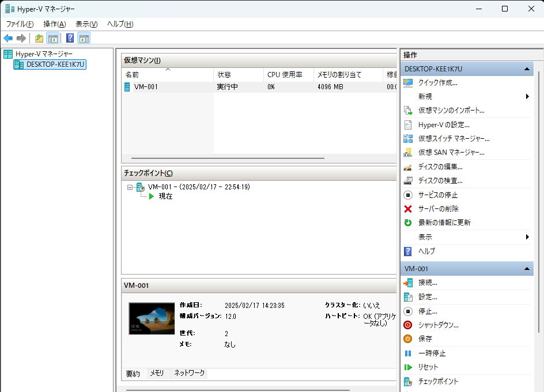The image size is (544, 392).
Task: Open 設定... for VM-001
Action: pos(428,297)
